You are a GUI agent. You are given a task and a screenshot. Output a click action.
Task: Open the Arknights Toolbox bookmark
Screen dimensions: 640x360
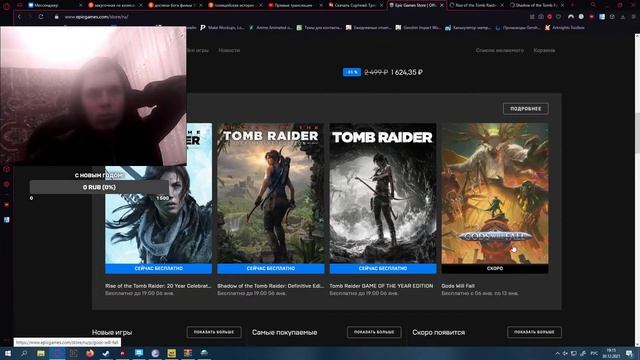pos(564,28)
